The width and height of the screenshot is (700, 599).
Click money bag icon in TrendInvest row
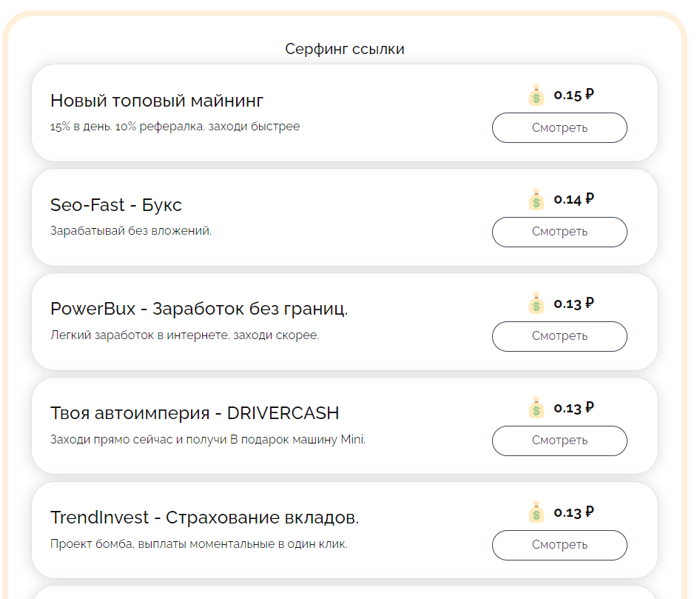click(x=536, y=513)
